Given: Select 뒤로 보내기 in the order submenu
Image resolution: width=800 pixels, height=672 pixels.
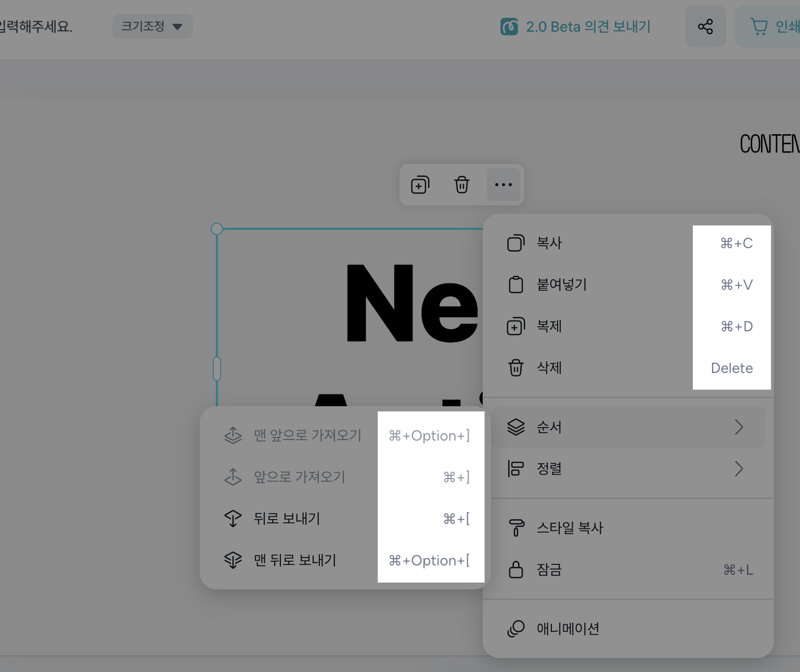Looking at the screenshot, I should click(287, 519).
